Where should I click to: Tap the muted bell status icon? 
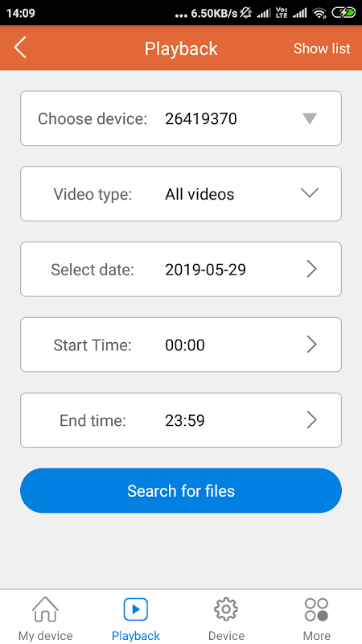[x=246, y=13]
